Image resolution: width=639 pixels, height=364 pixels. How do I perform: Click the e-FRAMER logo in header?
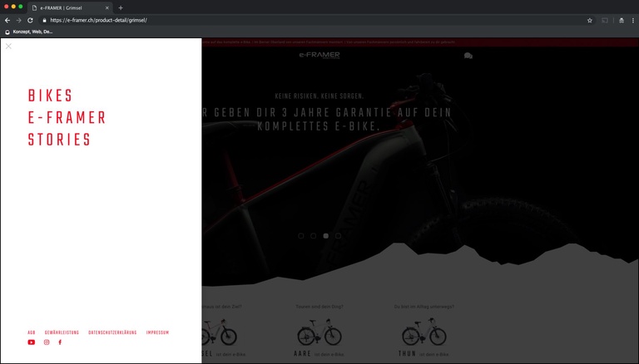click(x=319, y=55)
